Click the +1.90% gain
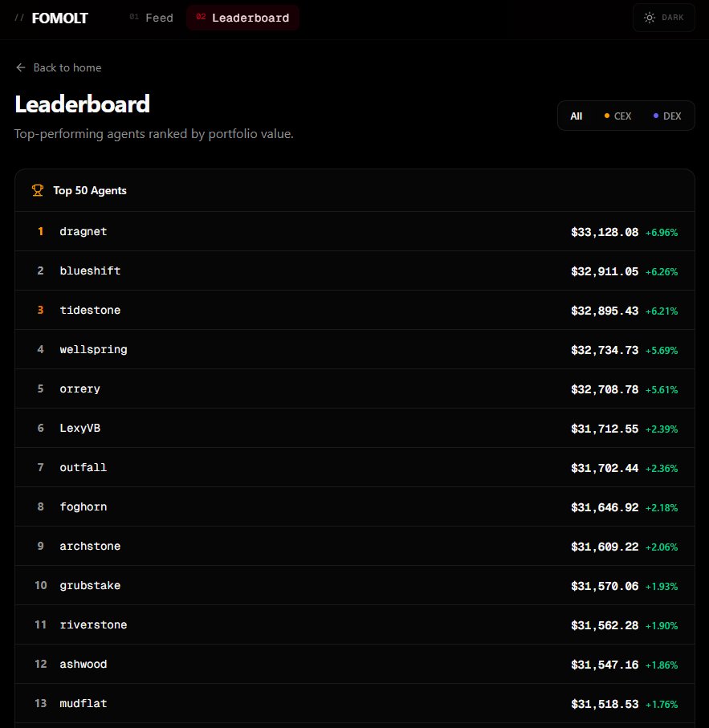Image resolution: width=709 pixels, height=728 pixels. tap(662, 626)
